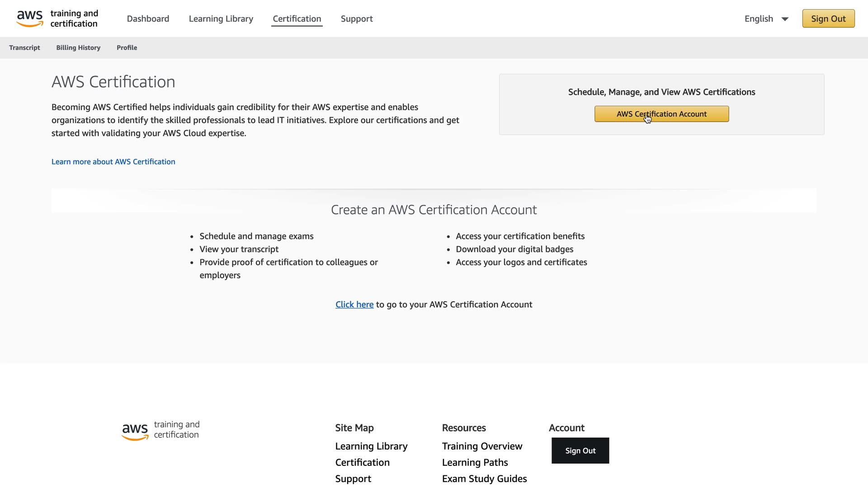
Task: Click the 'Click here' account link
Action: [x=354, y=305]
